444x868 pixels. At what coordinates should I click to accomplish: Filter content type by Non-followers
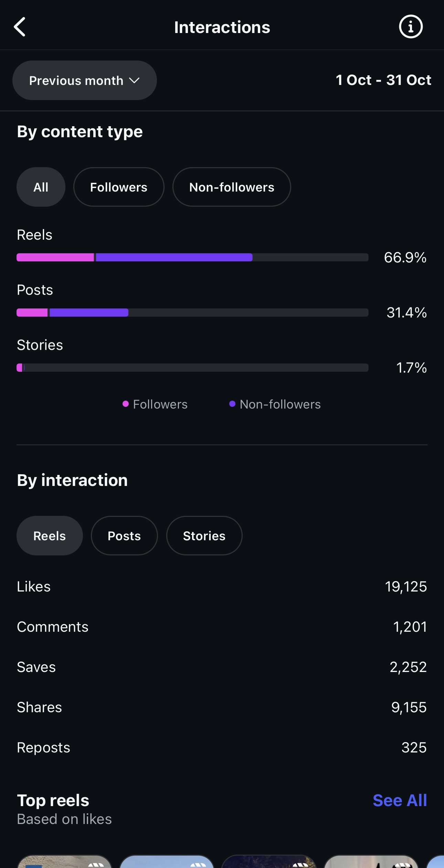(x=231, y=187)
